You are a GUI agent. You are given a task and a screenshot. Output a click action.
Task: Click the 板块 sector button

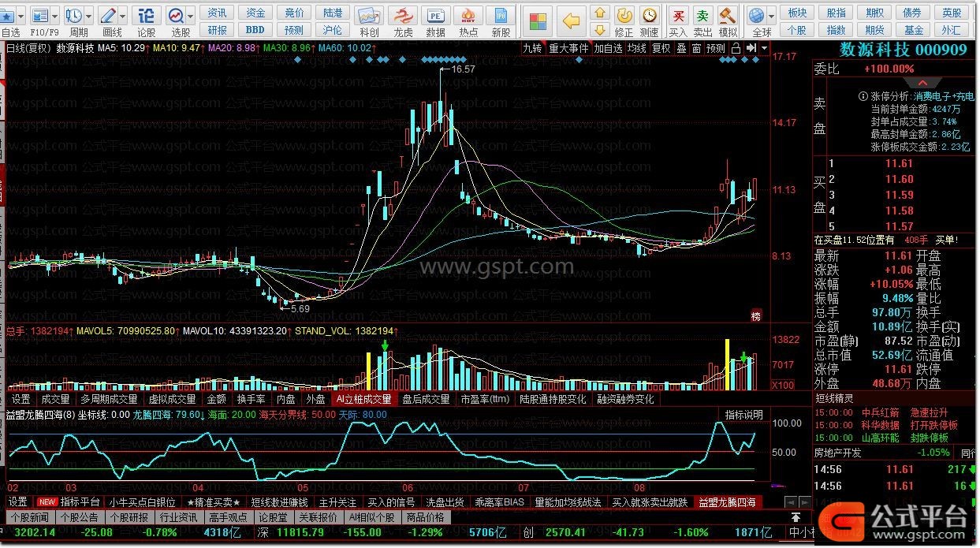pyautogui.click(x=797, y=13)
